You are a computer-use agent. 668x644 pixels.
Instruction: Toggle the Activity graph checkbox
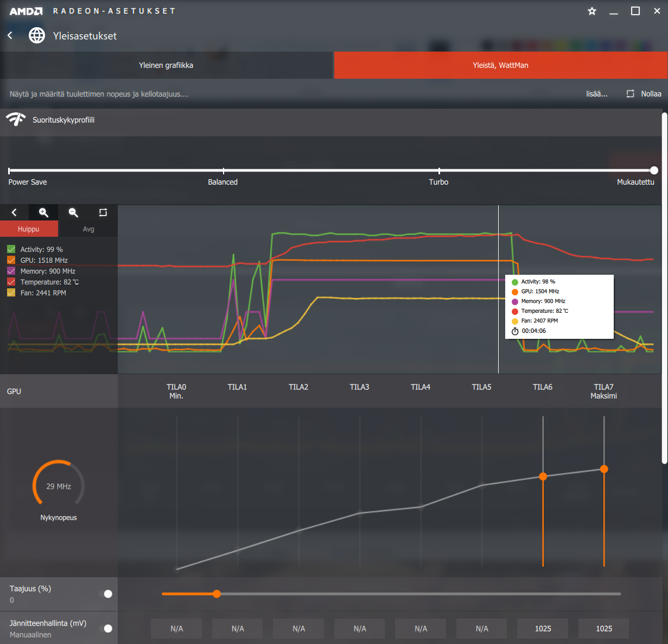coord(11,249)
